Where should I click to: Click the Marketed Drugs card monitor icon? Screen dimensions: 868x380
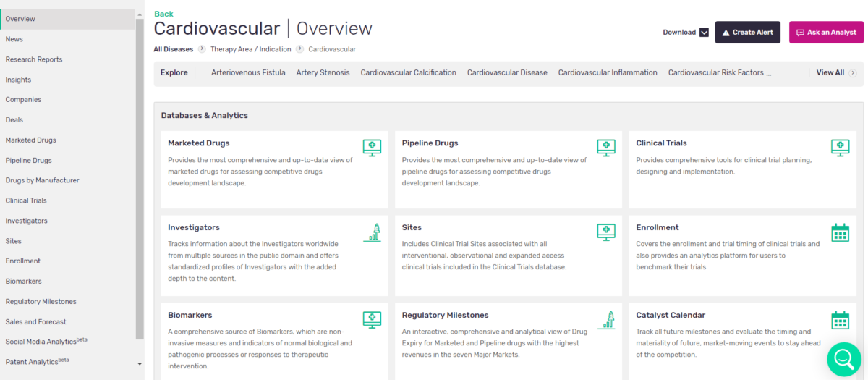(372, 148)
